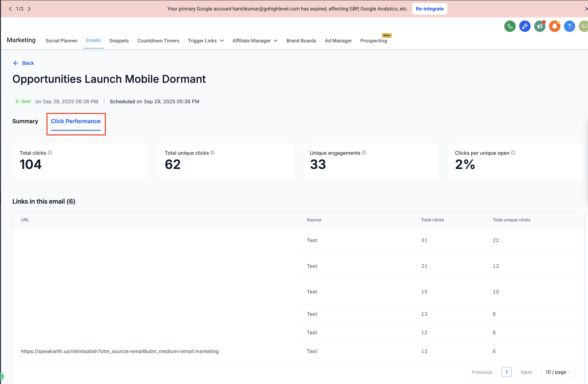588x384 pixels.
Task: Click info icon beside Unique engagements
Action: 364,153
